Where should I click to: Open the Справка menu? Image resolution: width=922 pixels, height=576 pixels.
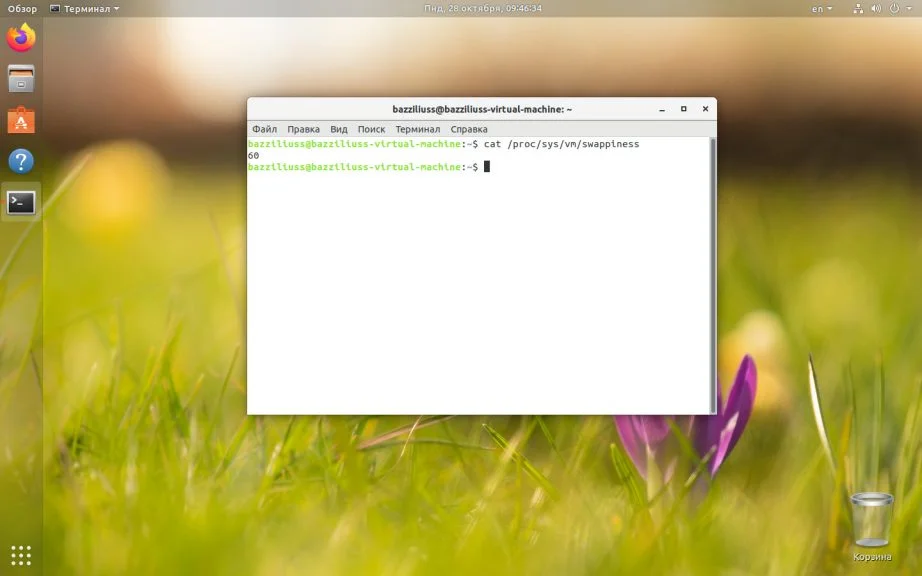(469, 129)
